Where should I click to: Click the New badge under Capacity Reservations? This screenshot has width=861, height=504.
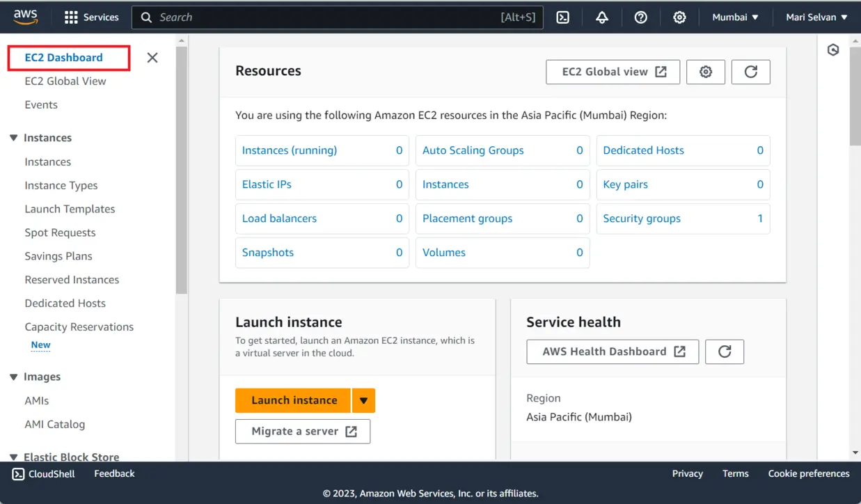click(x=40, y=345)
